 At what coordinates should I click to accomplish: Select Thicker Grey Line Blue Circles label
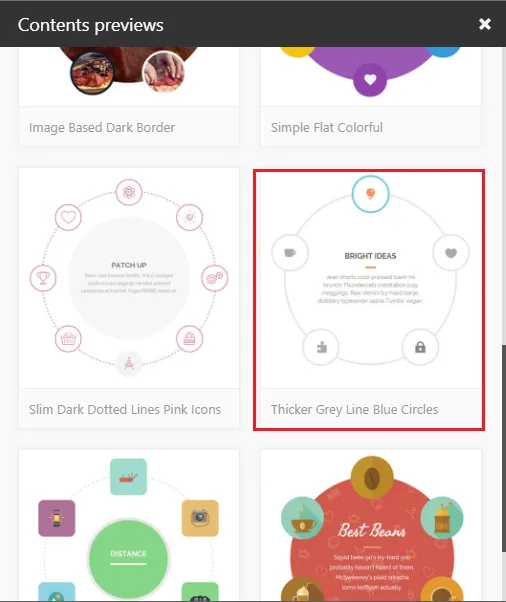tap(354, 409)
